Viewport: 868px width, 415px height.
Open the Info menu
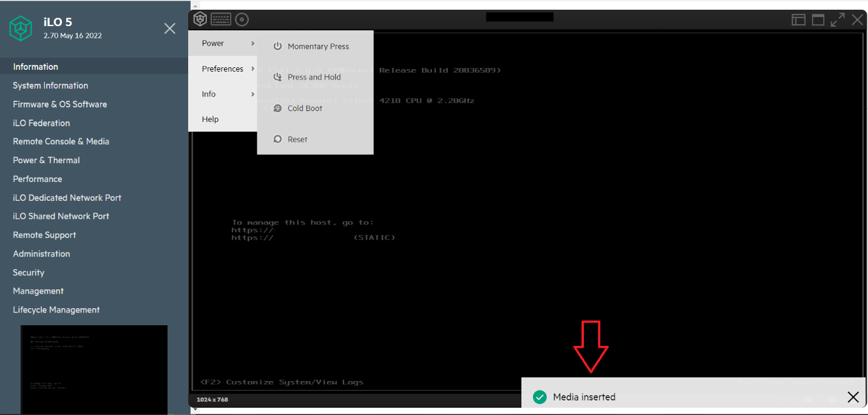pos(223,94)
